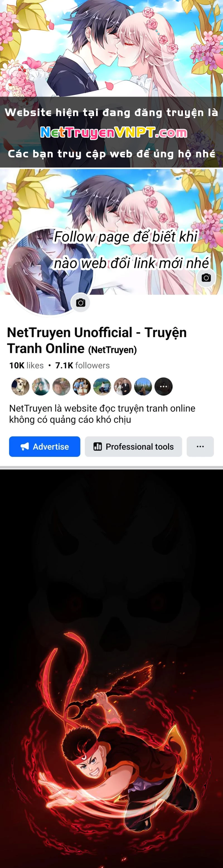Image resolution: width=223 pixels, height=868 pixels.
Task: Click the 7.1K followers count
Action: coord(83,365)
